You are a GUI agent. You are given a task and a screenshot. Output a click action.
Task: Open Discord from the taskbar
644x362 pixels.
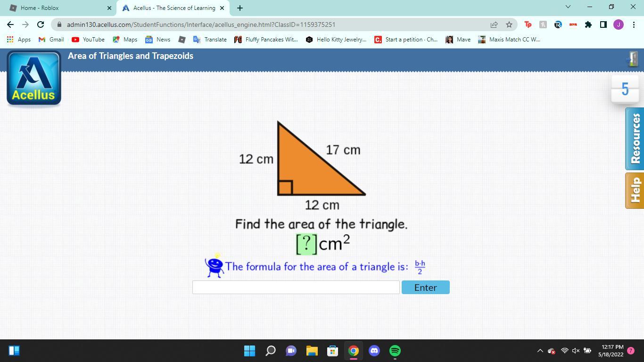click(374, 351)
